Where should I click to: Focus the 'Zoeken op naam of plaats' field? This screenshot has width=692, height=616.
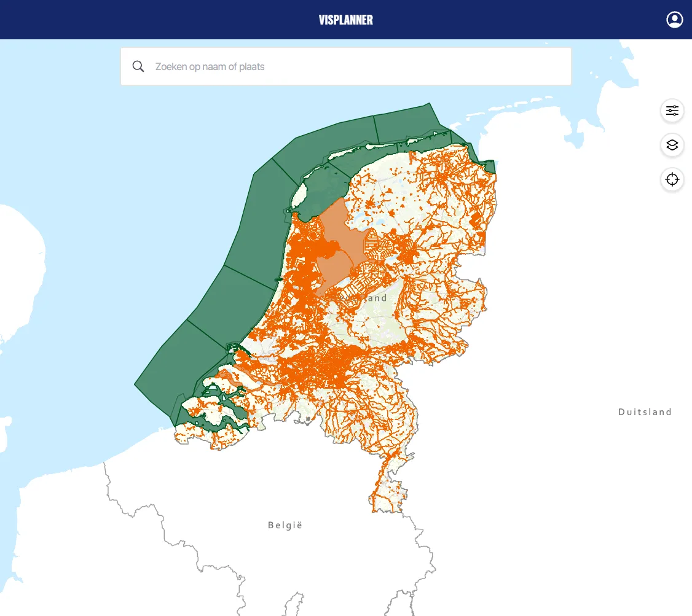click(x=346, y=66)
